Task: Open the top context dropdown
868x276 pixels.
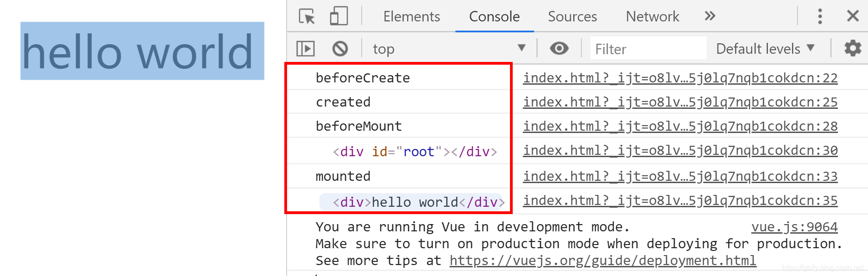Action: pyautogui.click(x=449, y=48)
